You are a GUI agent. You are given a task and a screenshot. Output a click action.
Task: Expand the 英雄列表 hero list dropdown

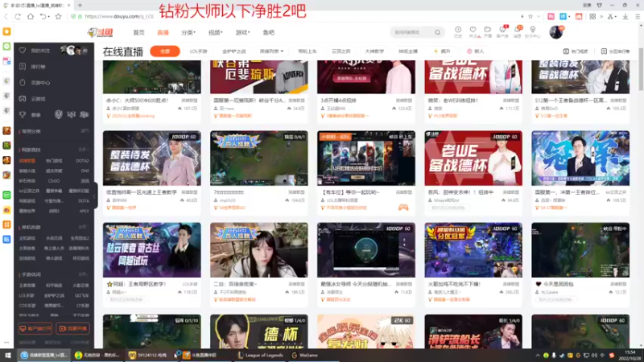(x=271, y=51)
